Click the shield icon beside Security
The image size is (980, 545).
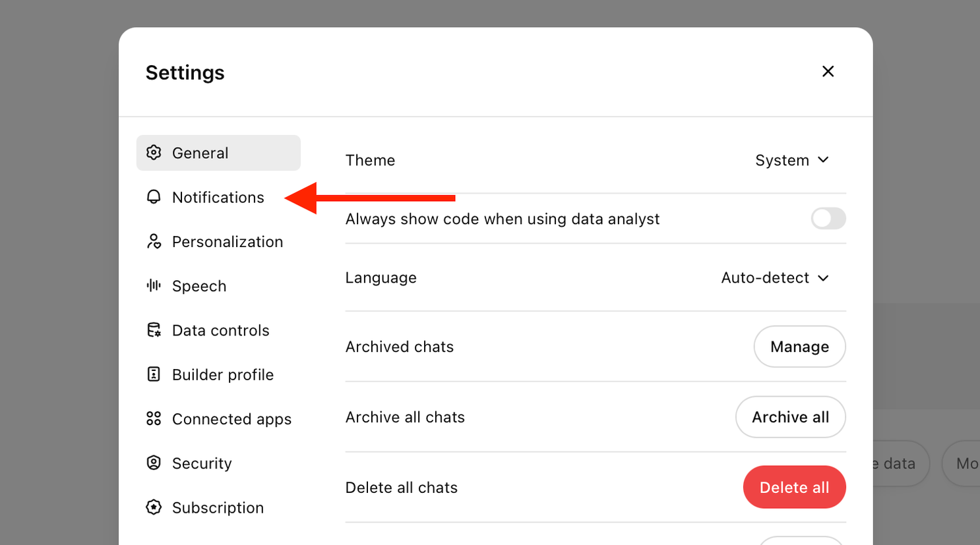click(154, 463)
